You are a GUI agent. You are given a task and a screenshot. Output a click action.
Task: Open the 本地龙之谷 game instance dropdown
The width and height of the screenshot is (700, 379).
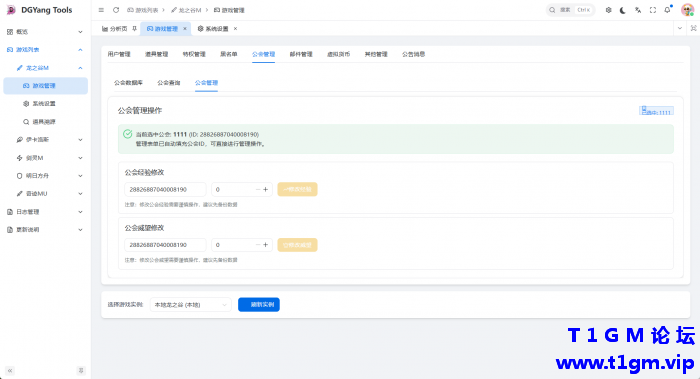click(191, 304)
